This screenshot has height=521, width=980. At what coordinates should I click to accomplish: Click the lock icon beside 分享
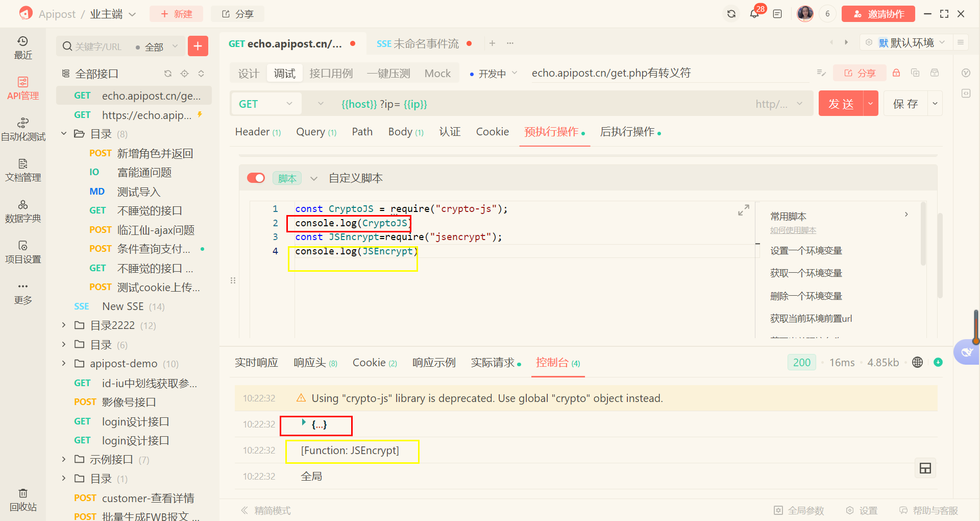point(896,73)
